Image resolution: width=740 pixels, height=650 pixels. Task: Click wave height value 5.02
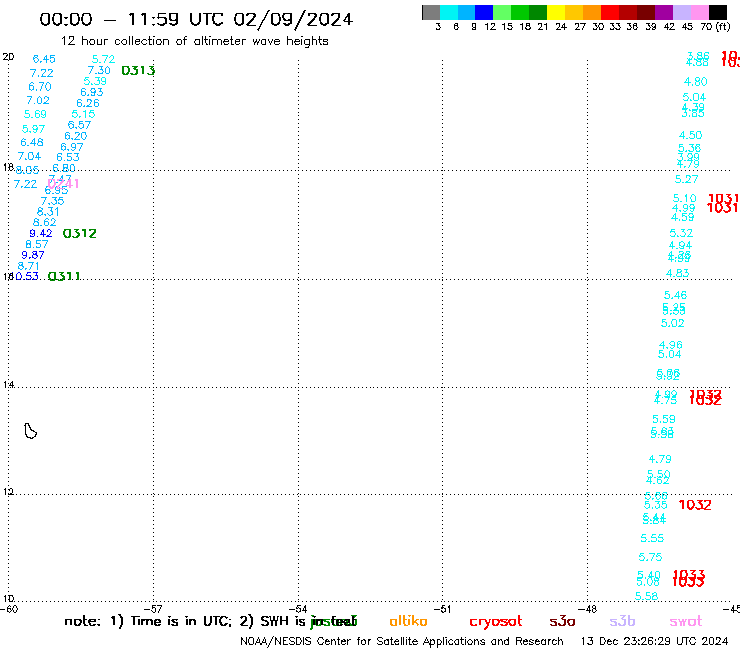pyautogui.click(x=673, y=323)
